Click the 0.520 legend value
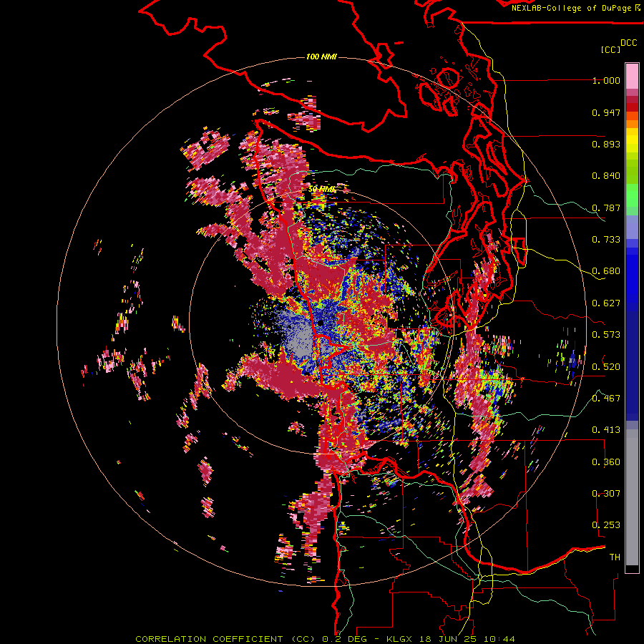 pos(606,366)
